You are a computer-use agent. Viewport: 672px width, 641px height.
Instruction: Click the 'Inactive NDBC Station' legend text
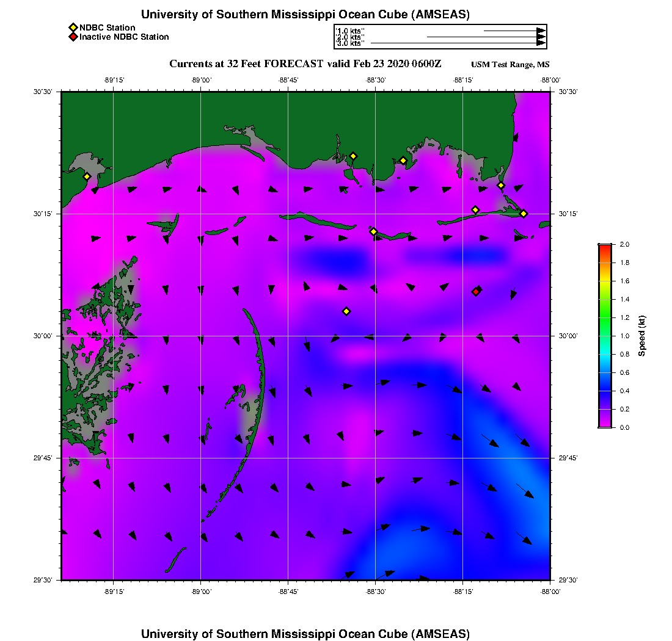pyautogui.click(x=124, y=37)
